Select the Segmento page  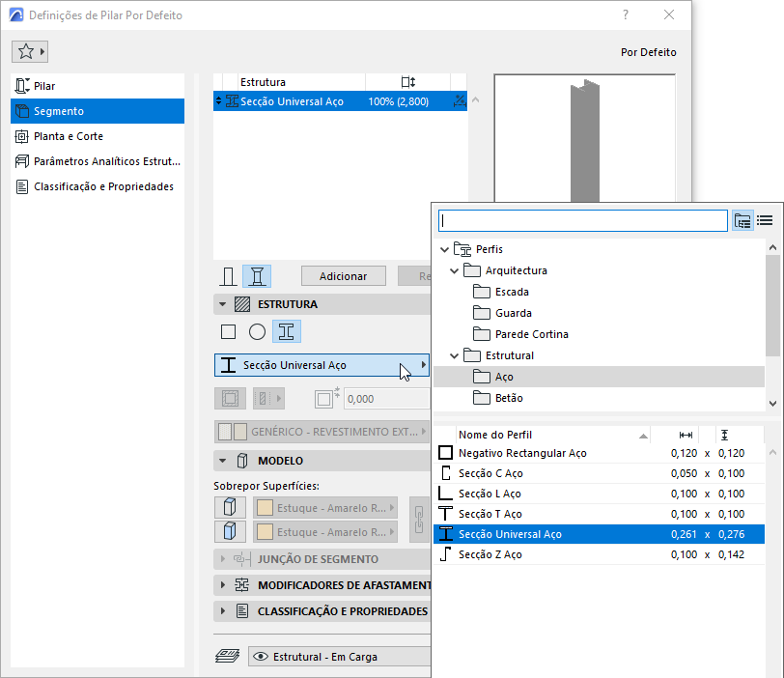(98, 111)
